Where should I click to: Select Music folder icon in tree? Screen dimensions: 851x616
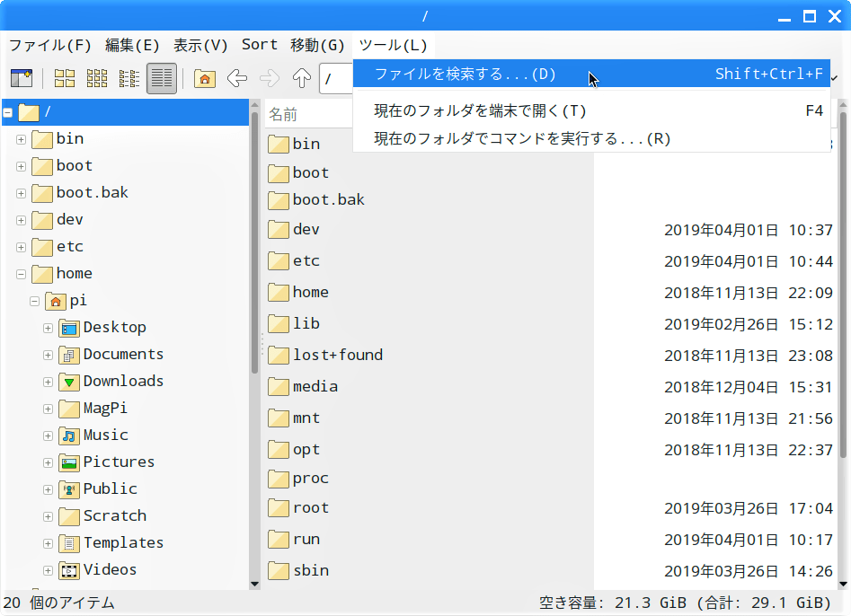(69, 436)
